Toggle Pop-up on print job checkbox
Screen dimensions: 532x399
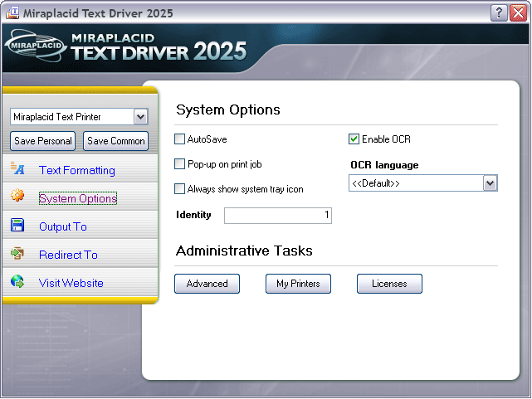point(179,164)
